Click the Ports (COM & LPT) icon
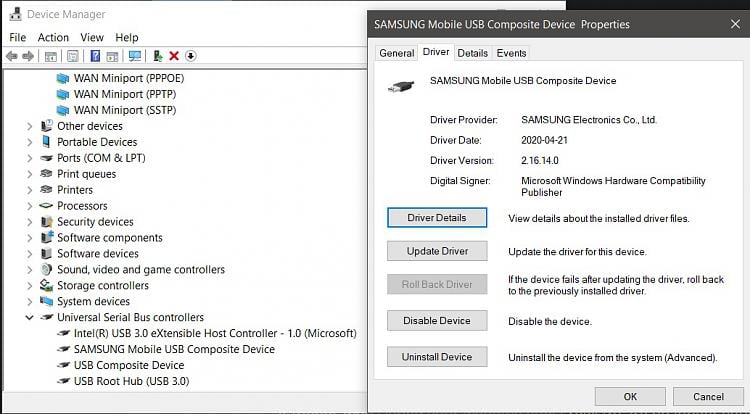Image resolution: width=750 pixels, height=414 pixels. 46,158
